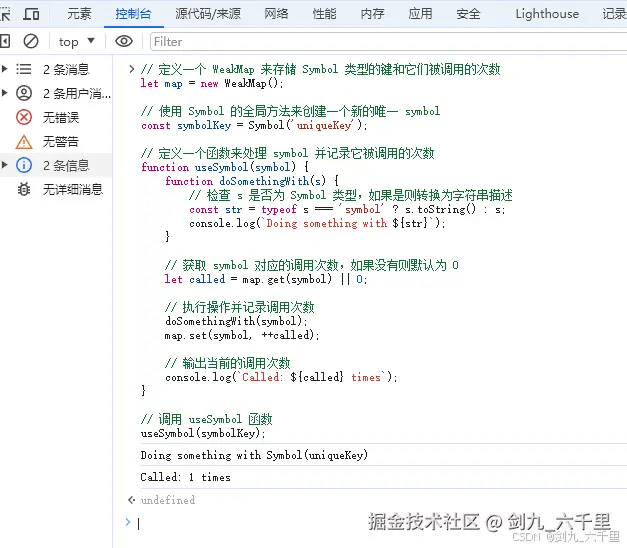Select the 无错误 sidebar filter

point(56,117)
